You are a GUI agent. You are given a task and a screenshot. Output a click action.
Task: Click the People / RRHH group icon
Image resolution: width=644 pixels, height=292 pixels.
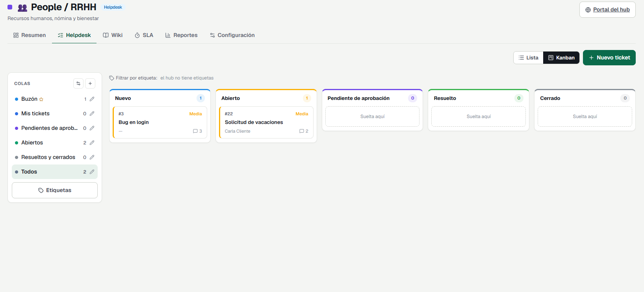pos(22,7)
